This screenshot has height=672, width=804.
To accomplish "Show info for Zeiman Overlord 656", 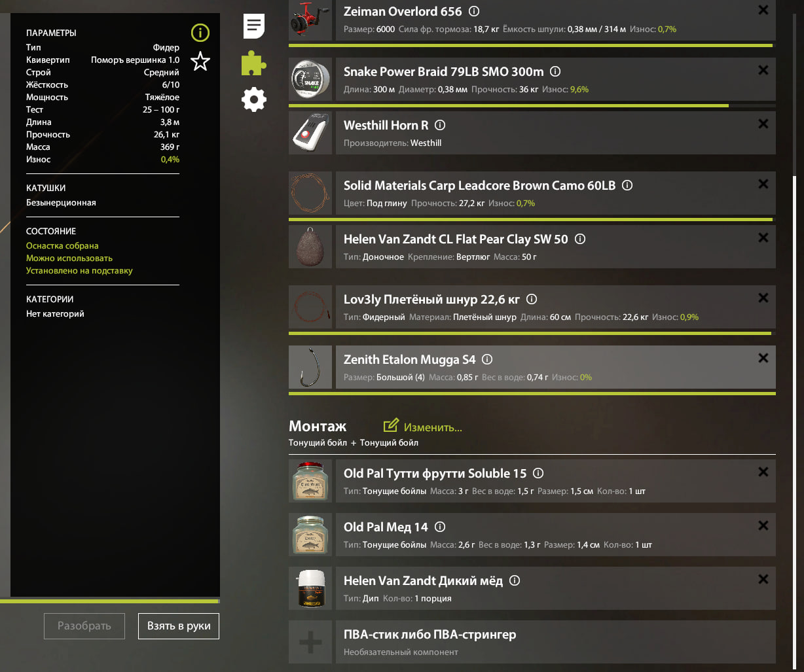I will (x=475, y=11).
